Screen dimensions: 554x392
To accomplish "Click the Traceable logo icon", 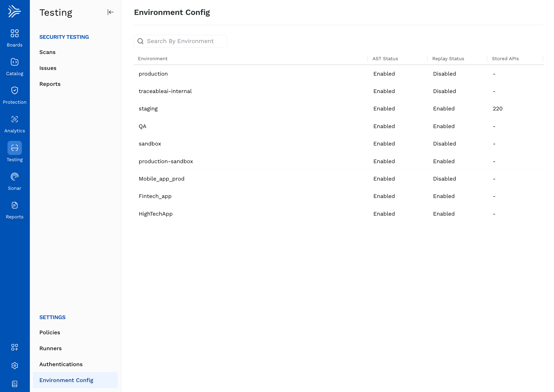I will click(x=14, y=11).
